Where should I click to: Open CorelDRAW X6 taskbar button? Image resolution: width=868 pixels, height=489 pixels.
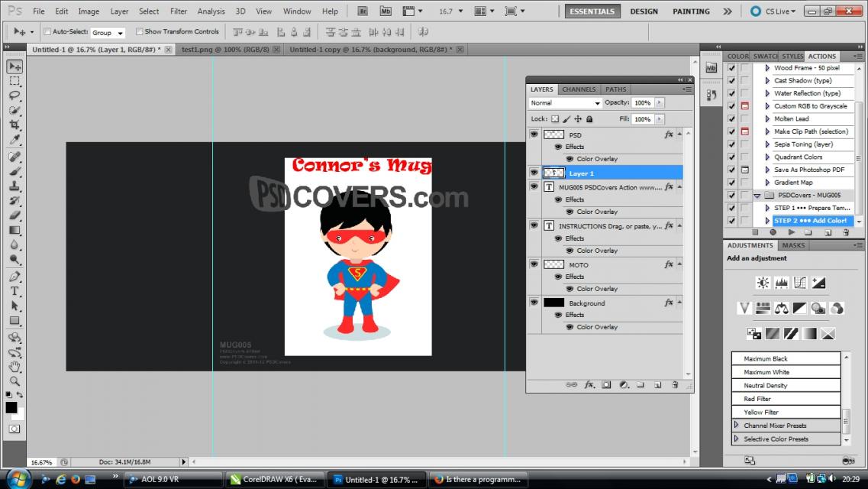pos(275,480)
